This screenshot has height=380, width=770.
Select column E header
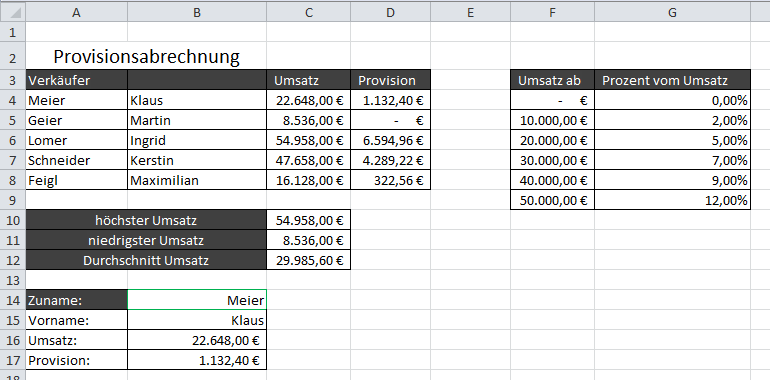pyautogui.click(x=470, y=13)
